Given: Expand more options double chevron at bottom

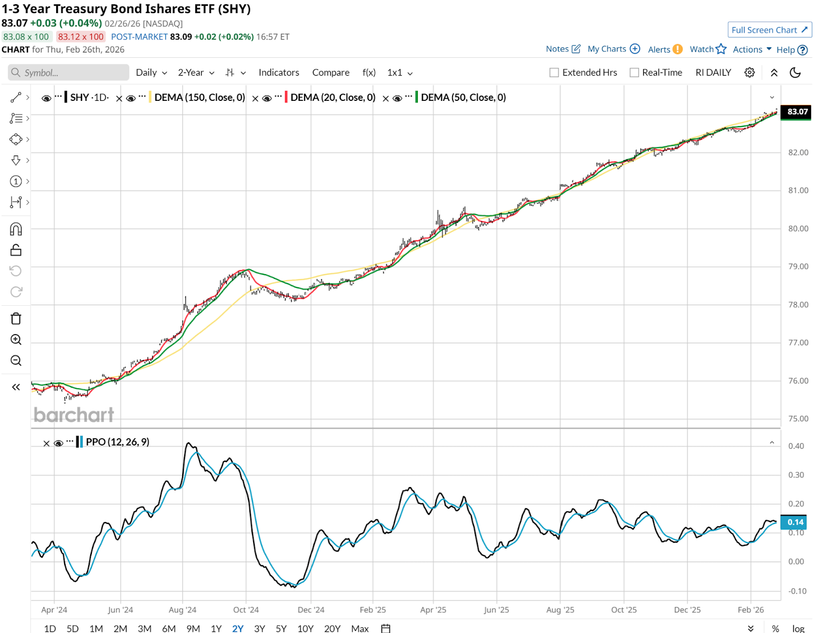Looking at the screenshot, I should (751, 629).
